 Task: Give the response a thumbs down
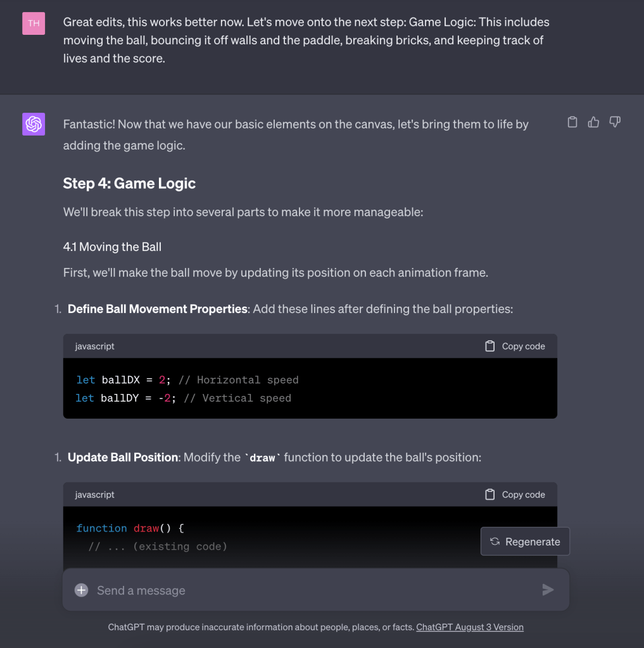pos(614,122)
